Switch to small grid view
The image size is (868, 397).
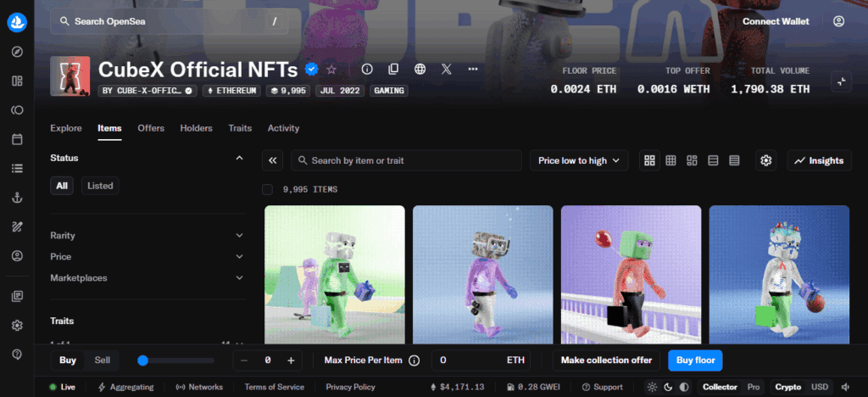(671, 160)
